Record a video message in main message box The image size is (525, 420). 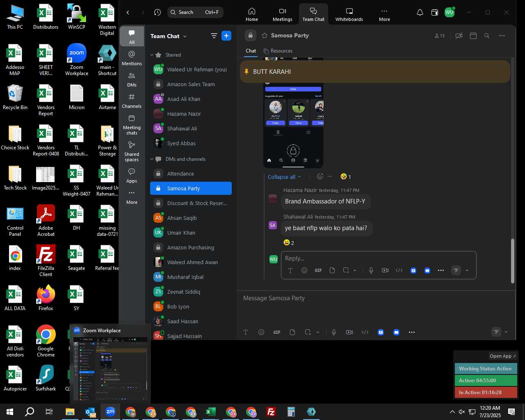[349, 332]
